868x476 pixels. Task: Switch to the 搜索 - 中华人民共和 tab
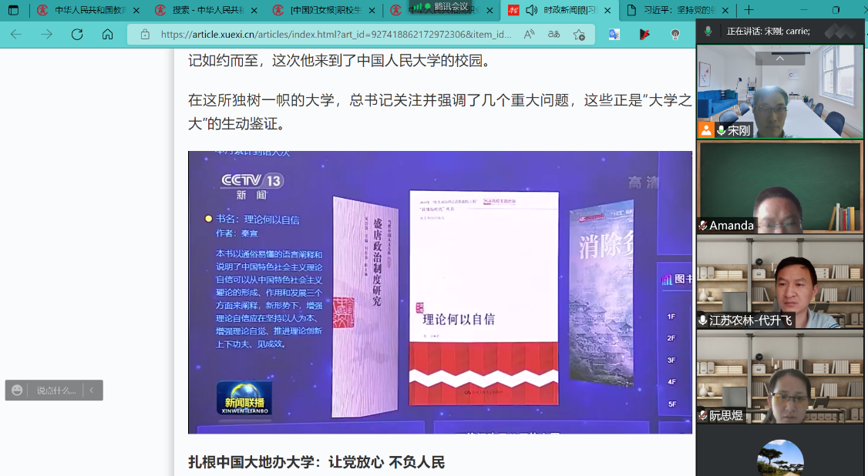point(201,10)
